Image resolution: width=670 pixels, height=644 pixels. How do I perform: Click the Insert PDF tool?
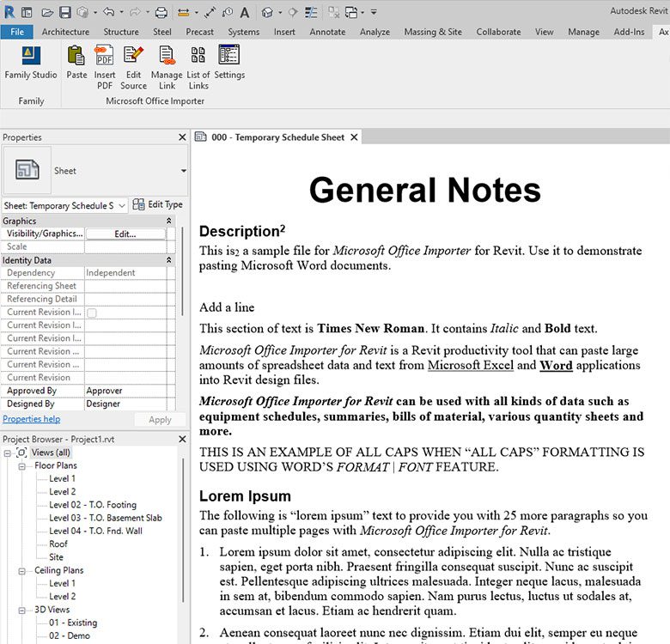[105, 68]
